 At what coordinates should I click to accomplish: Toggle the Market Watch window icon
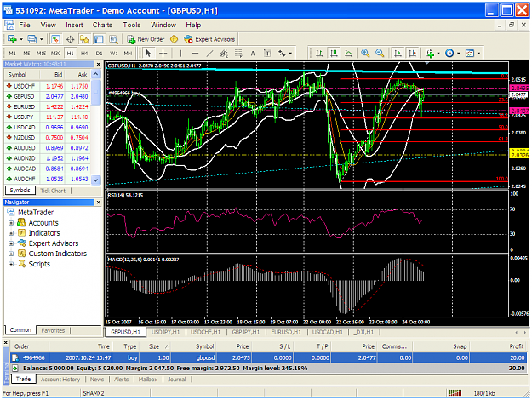pyautogui.click(x=55, y=39)
